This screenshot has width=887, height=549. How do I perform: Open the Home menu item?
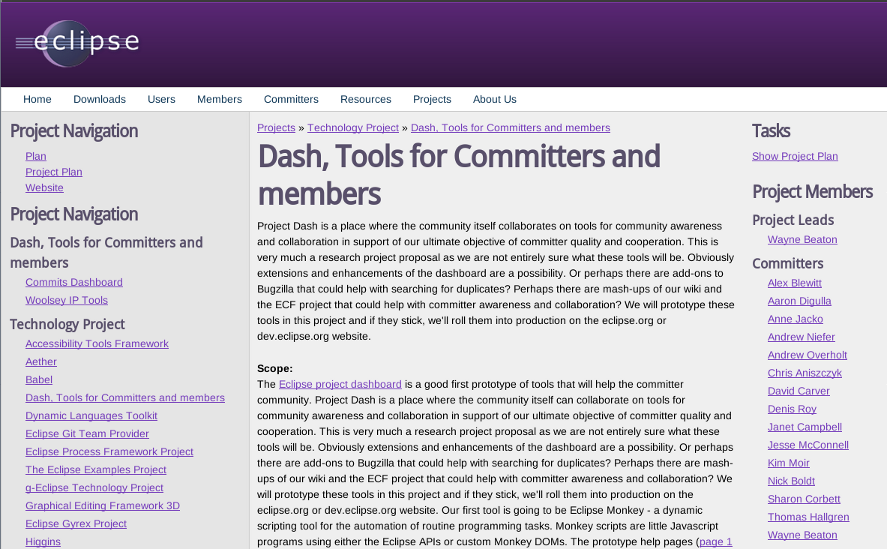(37, 99)
